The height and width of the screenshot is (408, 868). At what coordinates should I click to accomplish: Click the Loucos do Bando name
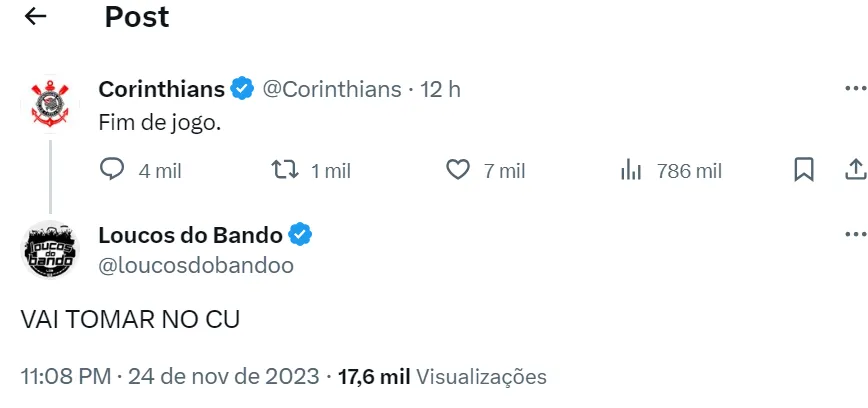[x=190, y=235]
